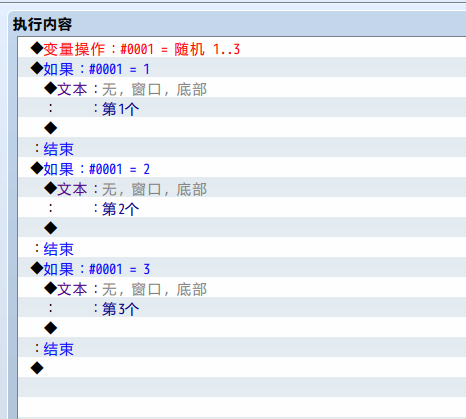The width and height of the screenshot is (466, 419).
Task: Select the final empty diamond command row
Action: 242,367
